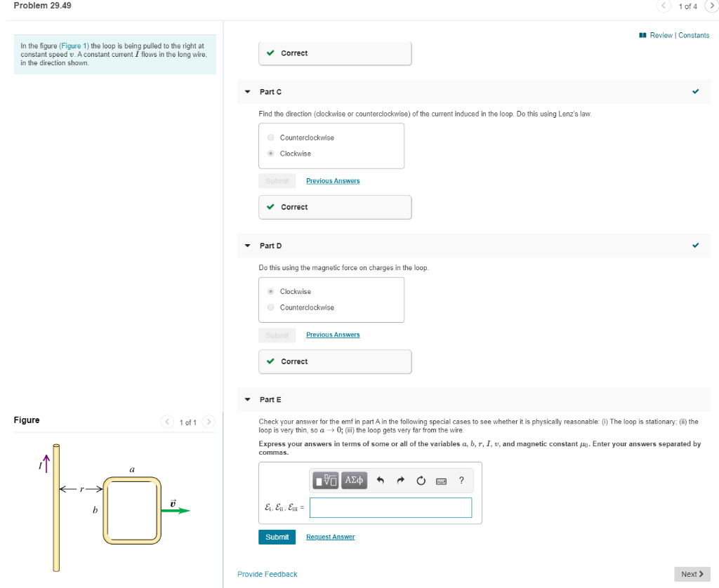The image size is (719, 588).
Task: Advance pages using the right arrow near 1 of 4
Action: coord(712,6)
